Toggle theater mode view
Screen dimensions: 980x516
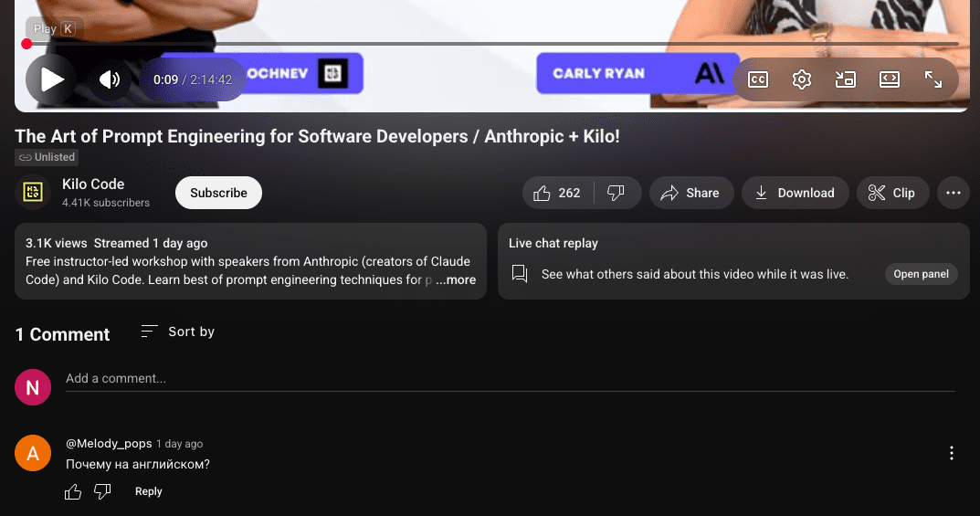889,79
